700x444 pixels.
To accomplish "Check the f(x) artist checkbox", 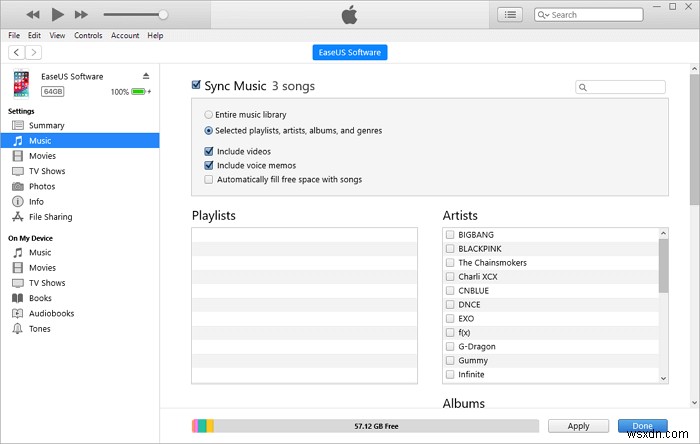I will point(450,332).
